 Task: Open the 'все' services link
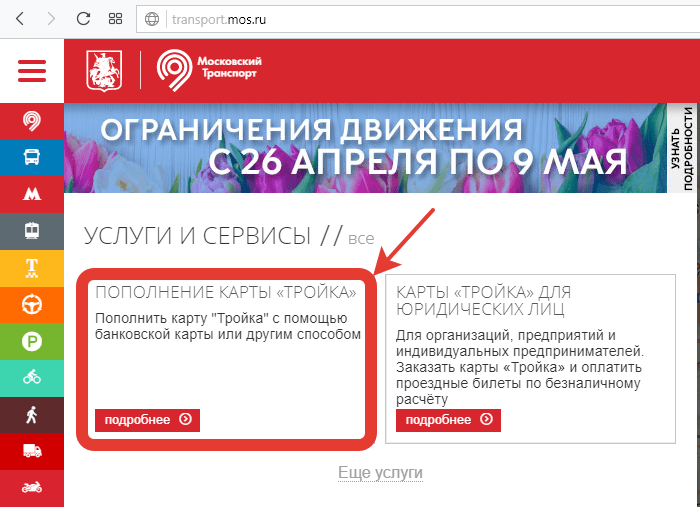361,238
